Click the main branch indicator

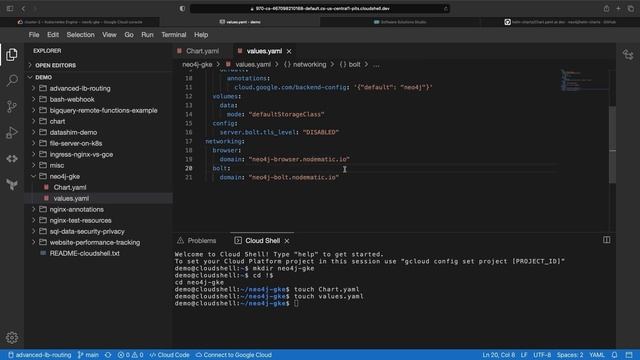point(88,355)
